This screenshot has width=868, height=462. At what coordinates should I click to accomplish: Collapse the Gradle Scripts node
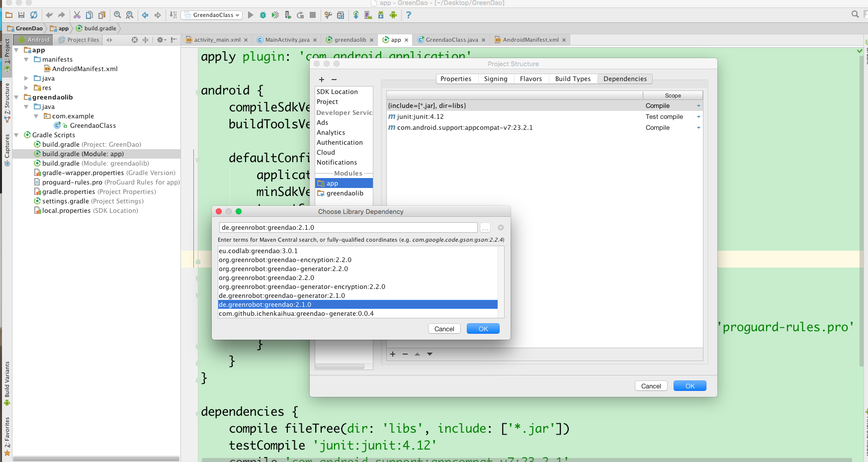coord(16,135)
